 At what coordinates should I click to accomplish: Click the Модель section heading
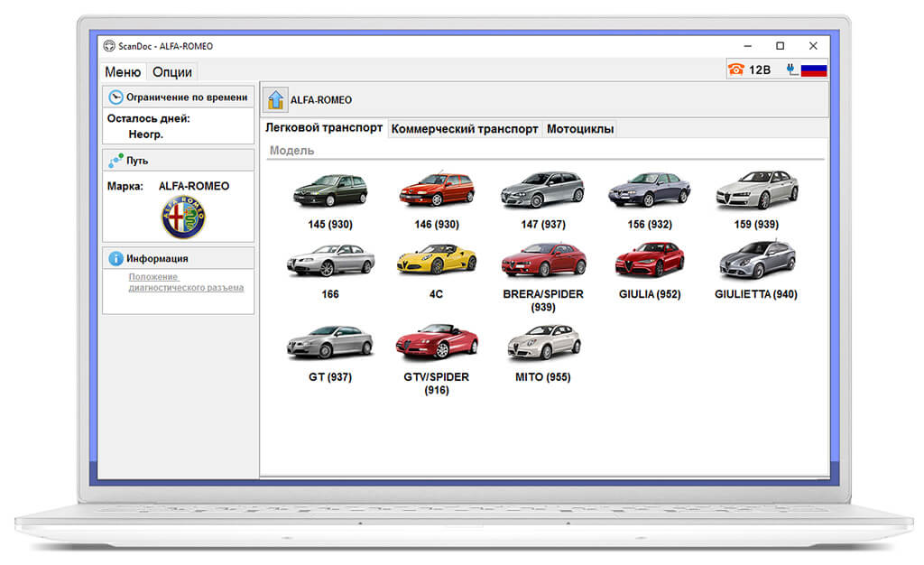pos(291,151)
